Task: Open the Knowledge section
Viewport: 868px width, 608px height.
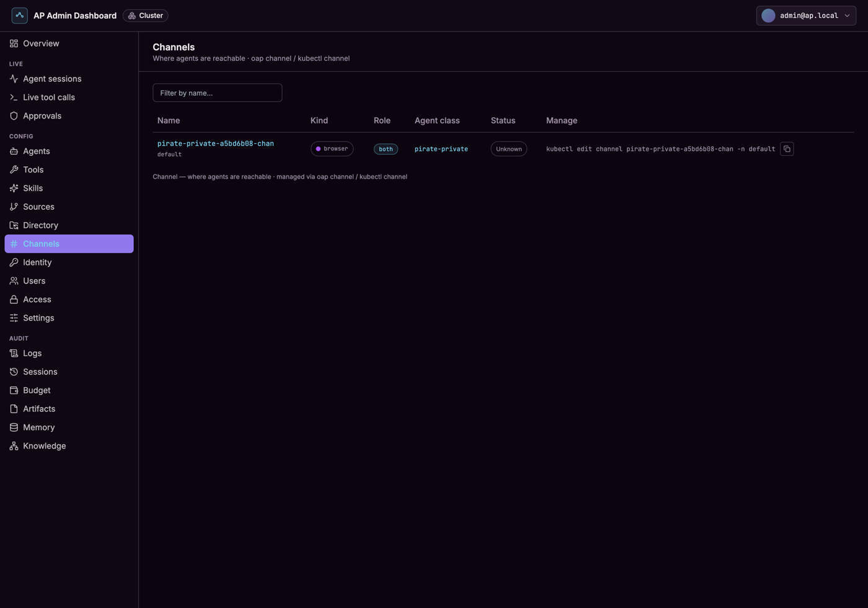Action: coord(69,446)
